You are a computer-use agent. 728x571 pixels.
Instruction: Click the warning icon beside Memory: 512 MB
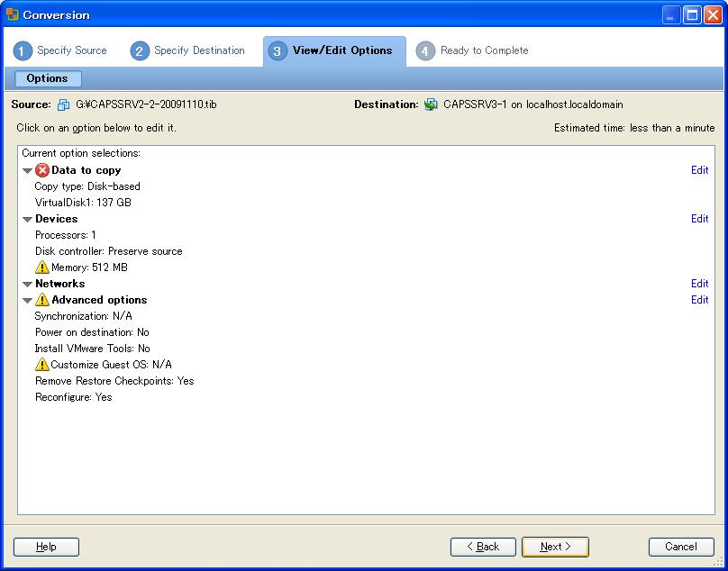41,267
